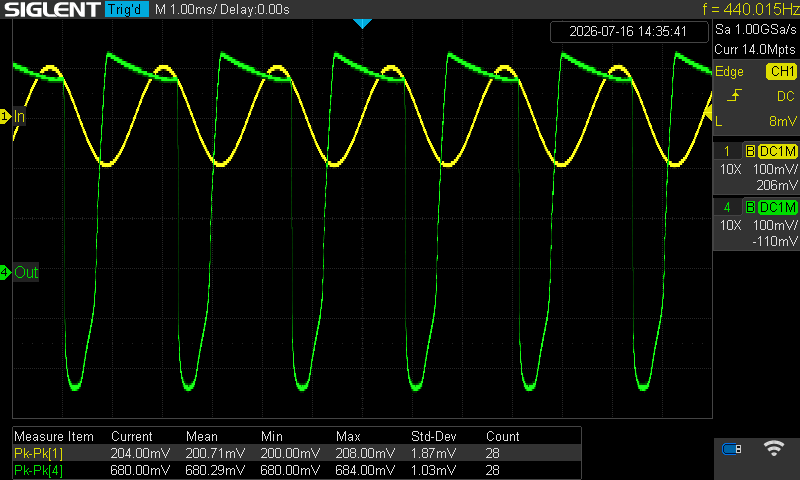
Task: Click the trigger level 8mV value
Action: click(x=783, y=121)
